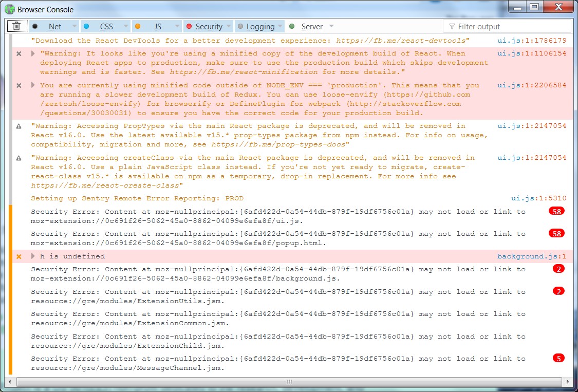Click error icon beside 'h is undefined'
Image resolution: width=578 pixels, height=392 pixels.
click(19, 257)
